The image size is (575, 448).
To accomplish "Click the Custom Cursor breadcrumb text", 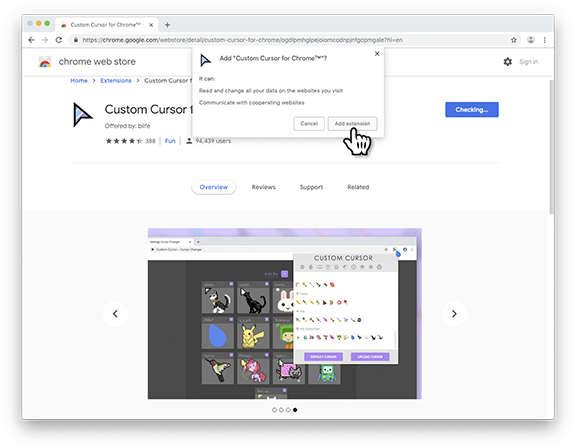I will pyautogui.click(x=168, y=80).
